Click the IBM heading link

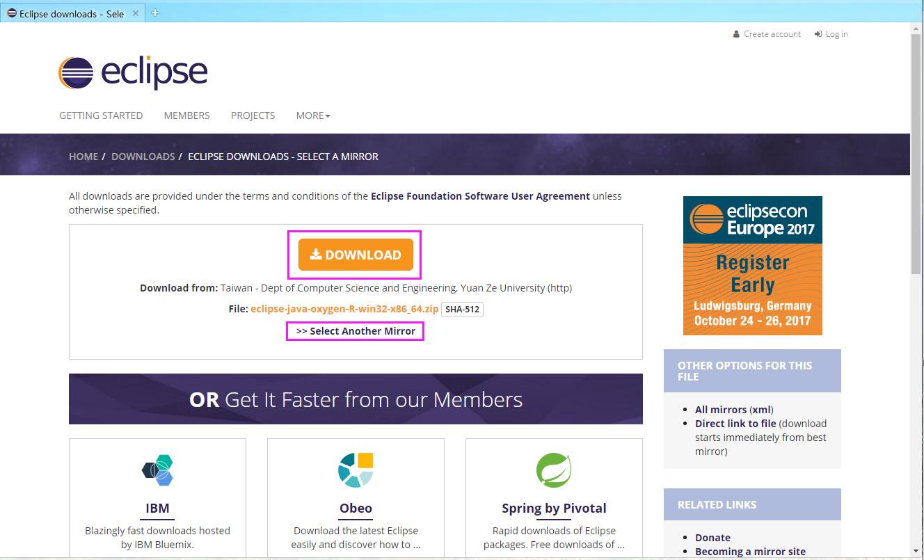point(157,509)
